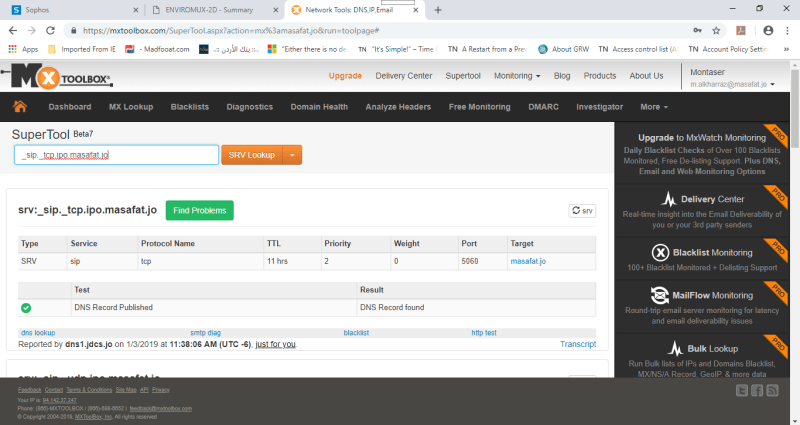Switch to Sophos tab
Image resolution: width=800 pixels, height=425 pixels.
(x=75, y=10)
